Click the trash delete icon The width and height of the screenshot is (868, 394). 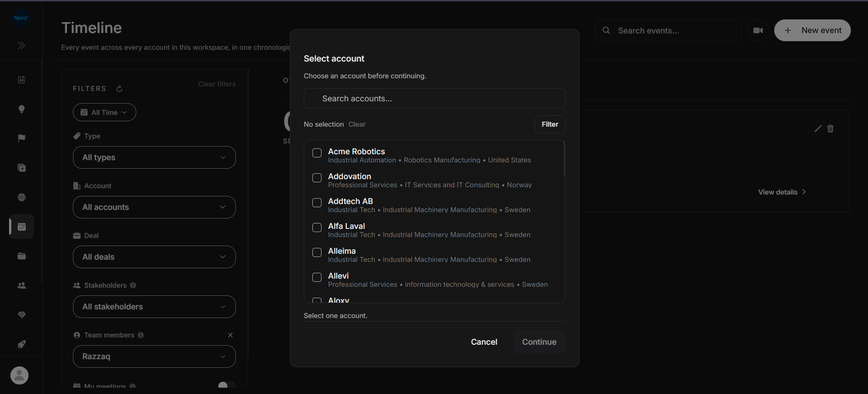[x=830, y=128]
